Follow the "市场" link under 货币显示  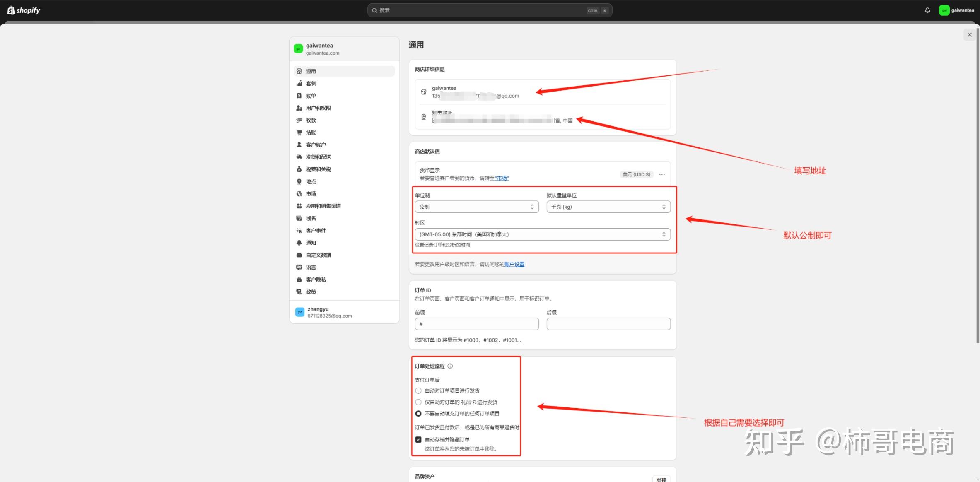(502, 178)
